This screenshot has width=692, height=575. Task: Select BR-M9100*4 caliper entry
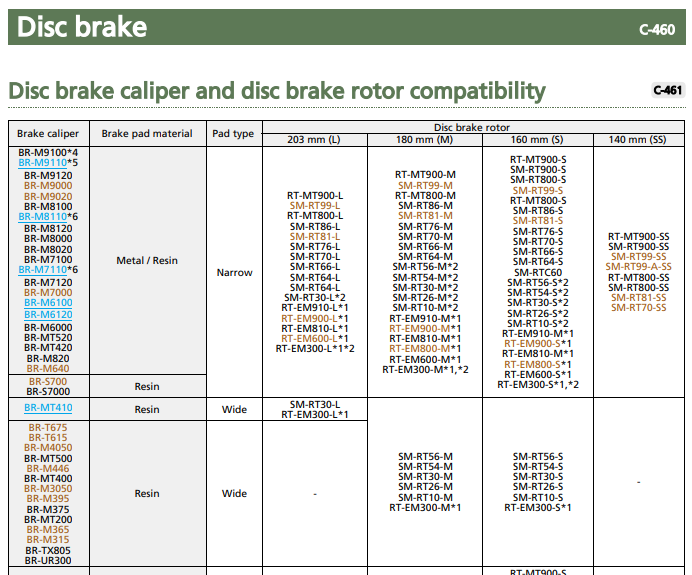coord(48,152)
